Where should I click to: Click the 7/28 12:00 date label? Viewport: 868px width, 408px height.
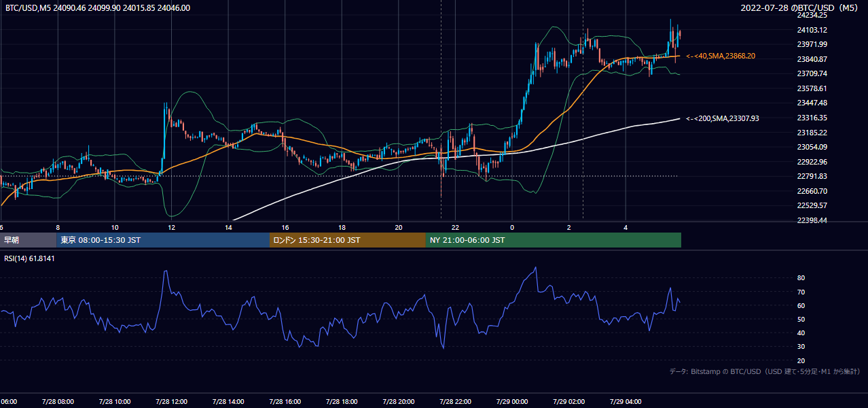point(171,401)
